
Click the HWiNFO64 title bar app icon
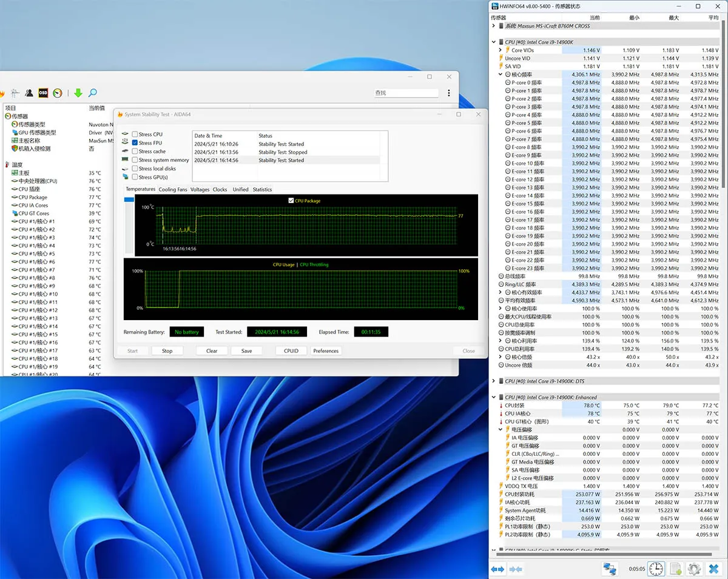[495, 6]
